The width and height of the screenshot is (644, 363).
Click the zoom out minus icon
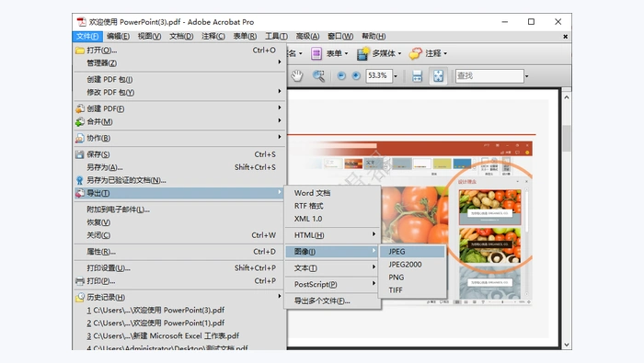341,76
